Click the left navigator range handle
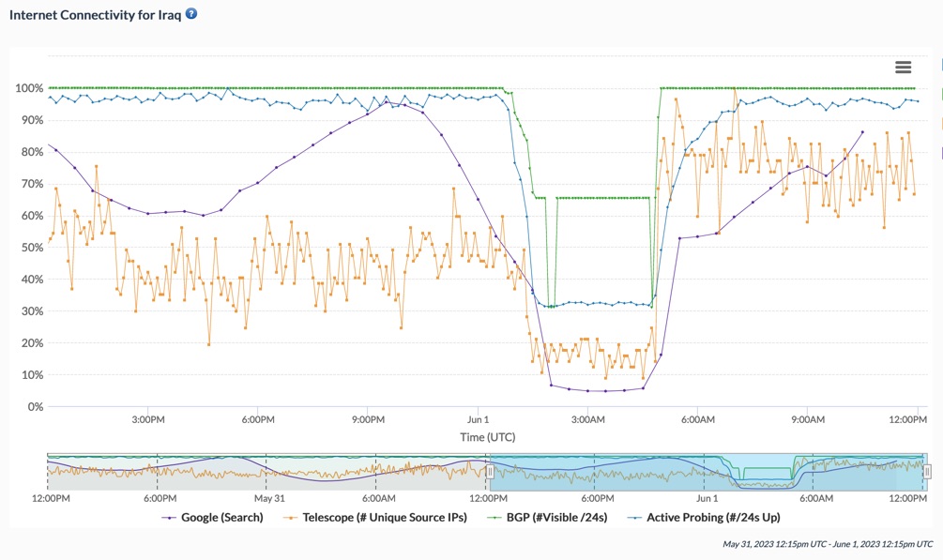Screen dimensions: 943x560 [x=490, y=472]
